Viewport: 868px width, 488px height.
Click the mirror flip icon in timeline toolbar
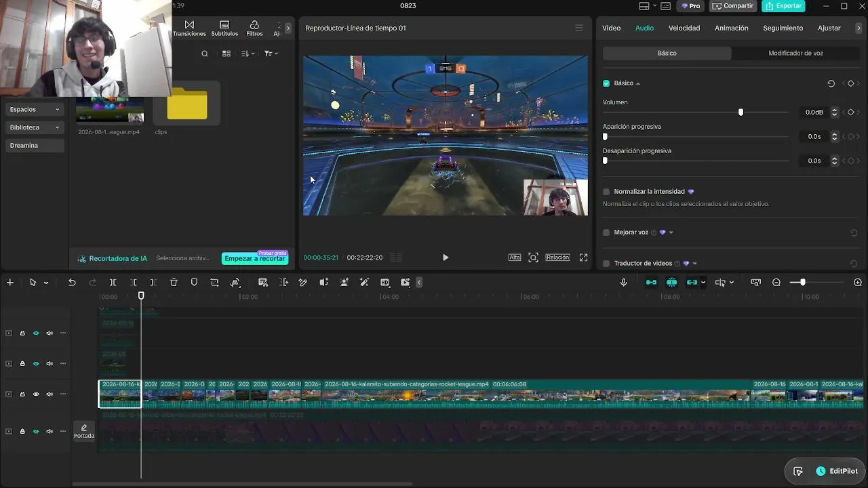235,283
